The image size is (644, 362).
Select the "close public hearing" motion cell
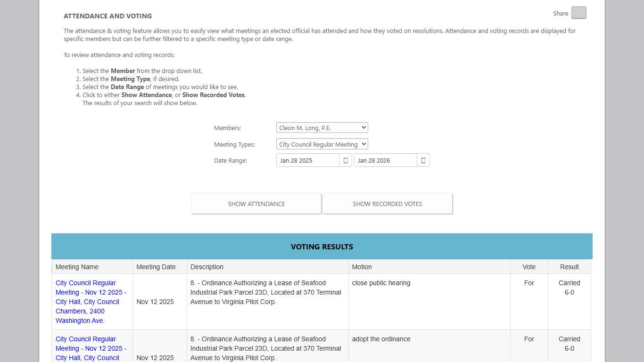pos(381,283)
